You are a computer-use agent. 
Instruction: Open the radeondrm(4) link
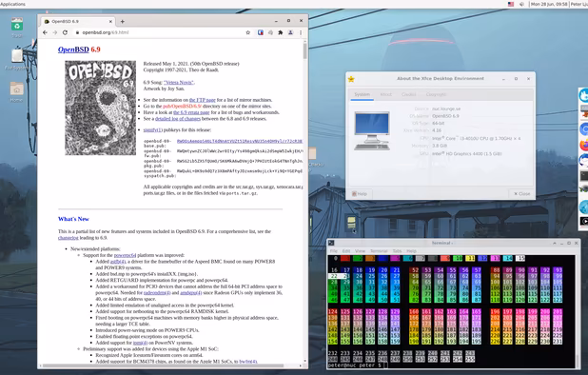157,292
